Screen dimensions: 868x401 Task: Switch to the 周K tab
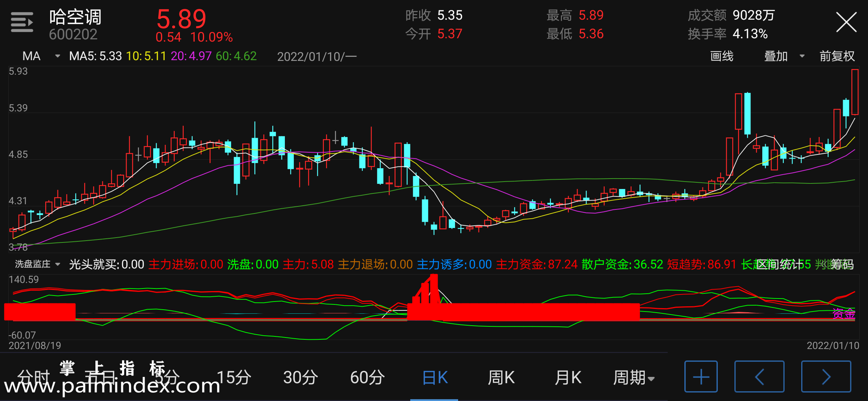tap(501, 378)
